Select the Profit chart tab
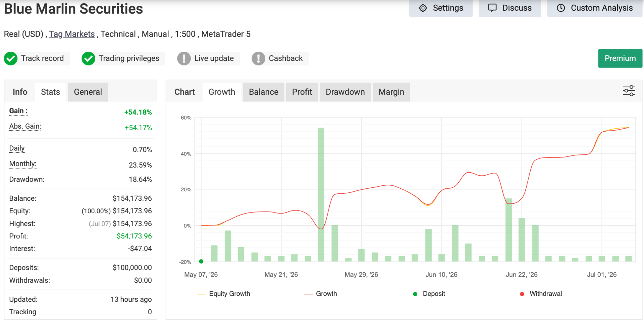The width and height of the screenshot is (644, 322). point(302,92)
